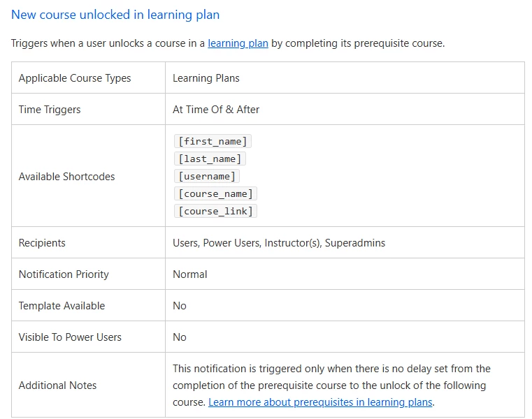The width and height of the screenshot is (532, 419).
Task: Open 'Learn more about prerequisites in learning plans' link
Action: (321, 402)
